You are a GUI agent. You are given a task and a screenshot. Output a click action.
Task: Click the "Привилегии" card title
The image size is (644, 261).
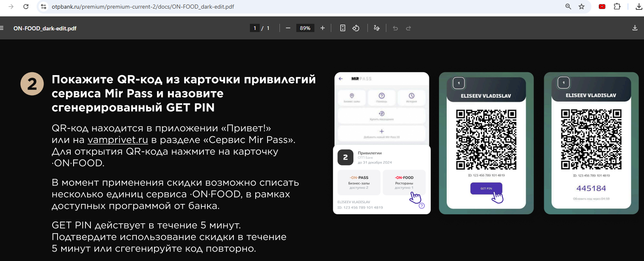[x=370, y=153]
